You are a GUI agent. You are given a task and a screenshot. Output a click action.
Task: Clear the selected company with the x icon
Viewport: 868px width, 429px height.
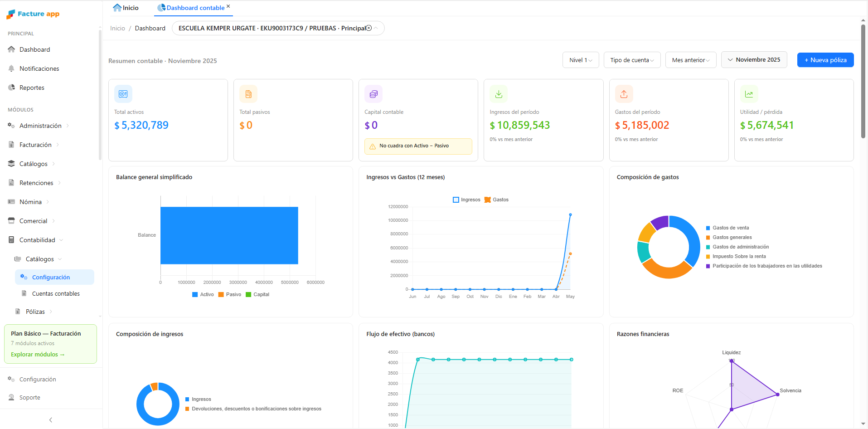(369, 28)
